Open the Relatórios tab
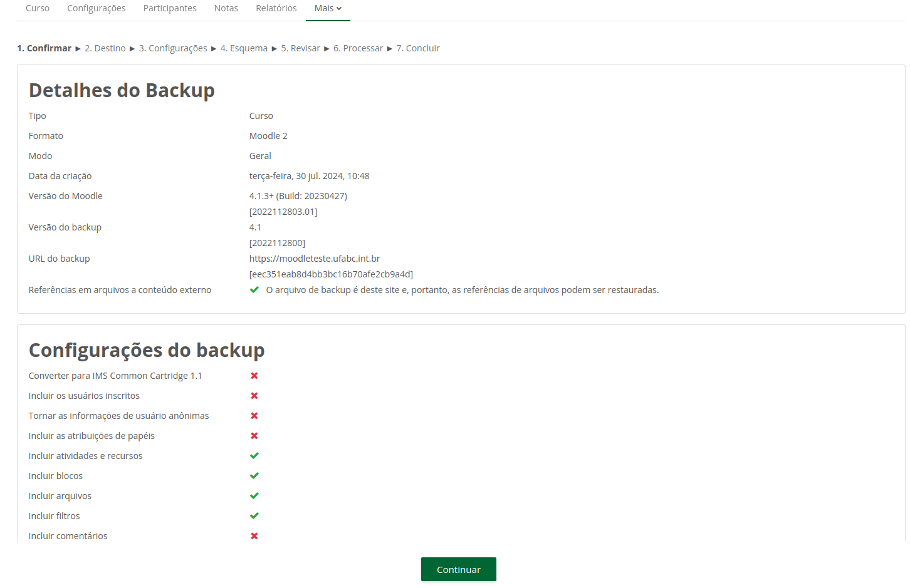The image size is (910, 588). [276, 8]
